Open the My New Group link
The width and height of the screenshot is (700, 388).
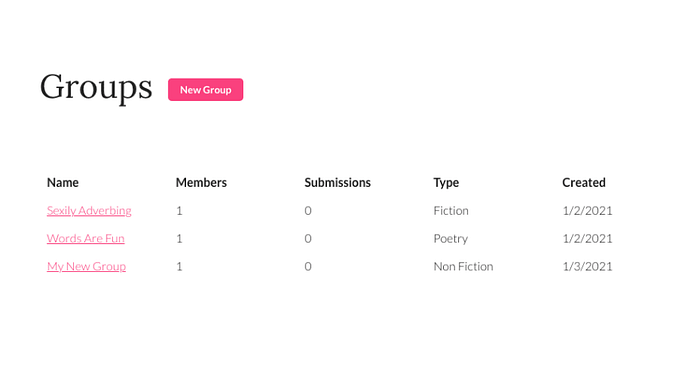click(86, 267)
